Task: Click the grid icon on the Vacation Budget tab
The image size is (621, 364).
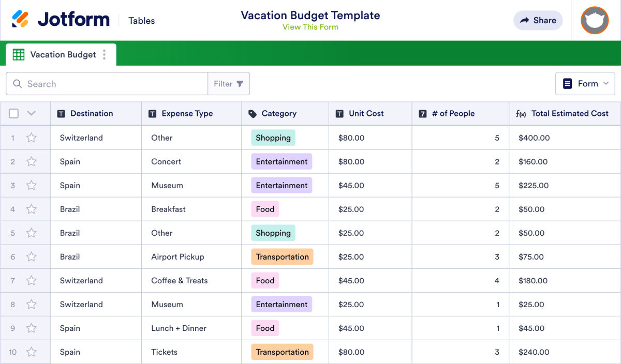Action: tap(19, 54)
